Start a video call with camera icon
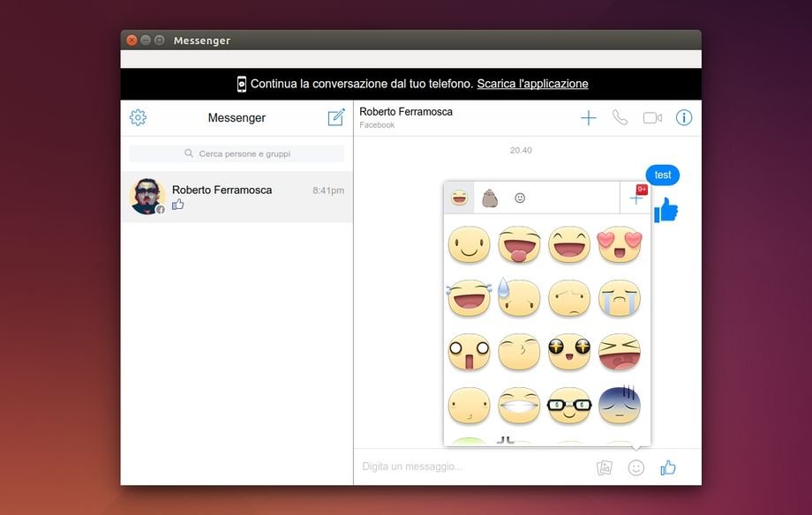 (652, 117)
